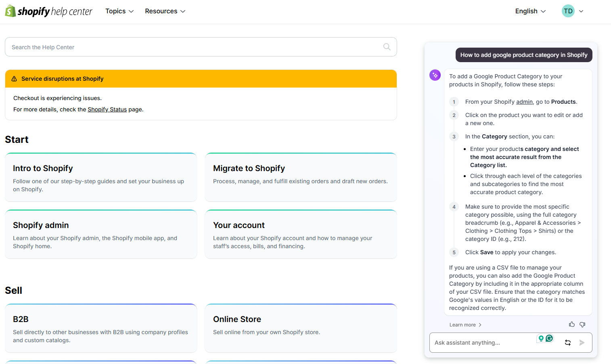The image size is (611, 364).
Task: Click the Start section heading
Action: click(x=17, y=140)
